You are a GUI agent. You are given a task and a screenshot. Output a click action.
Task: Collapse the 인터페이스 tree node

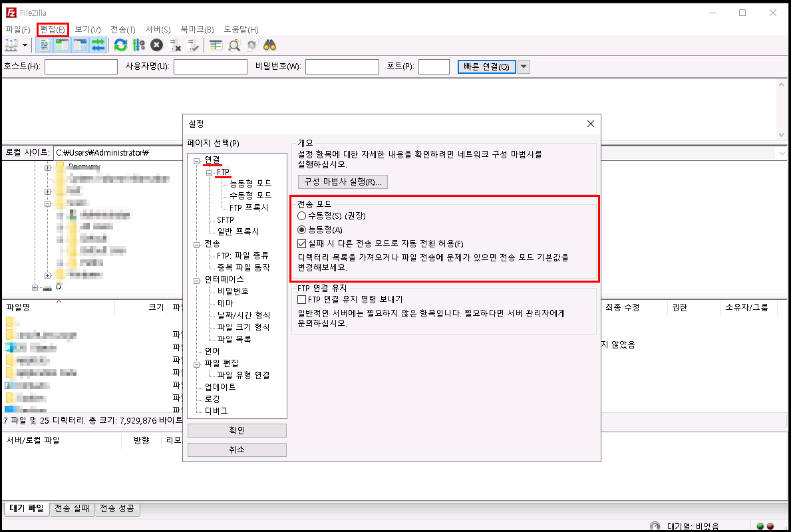197,281
